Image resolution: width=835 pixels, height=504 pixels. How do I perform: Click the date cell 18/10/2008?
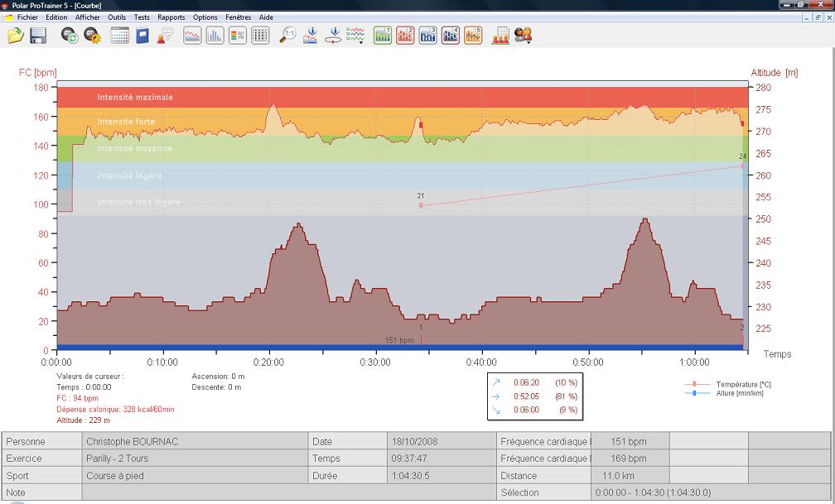click(x=442, y=441)
